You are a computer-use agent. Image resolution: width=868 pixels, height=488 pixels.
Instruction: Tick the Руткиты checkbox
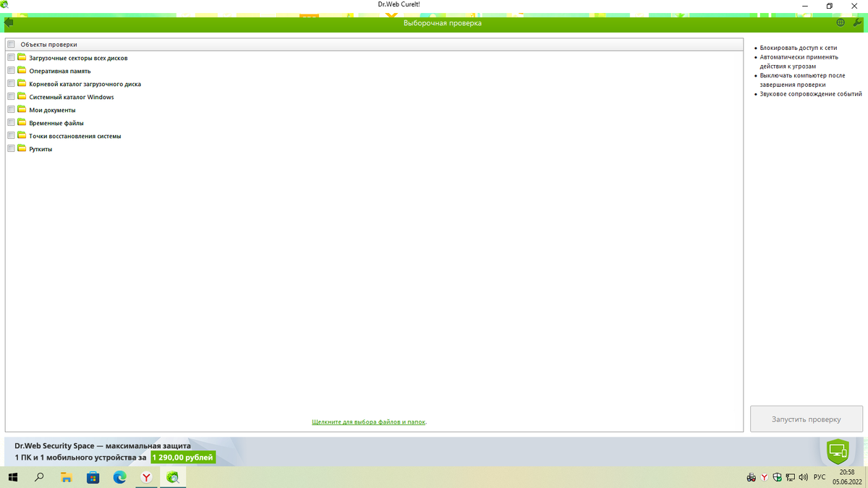[11, 149]
